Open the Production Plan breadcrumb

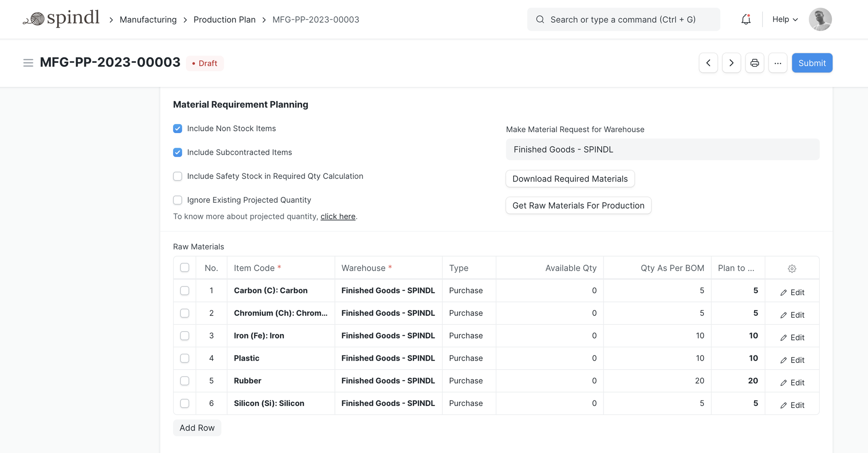[224, 19]
